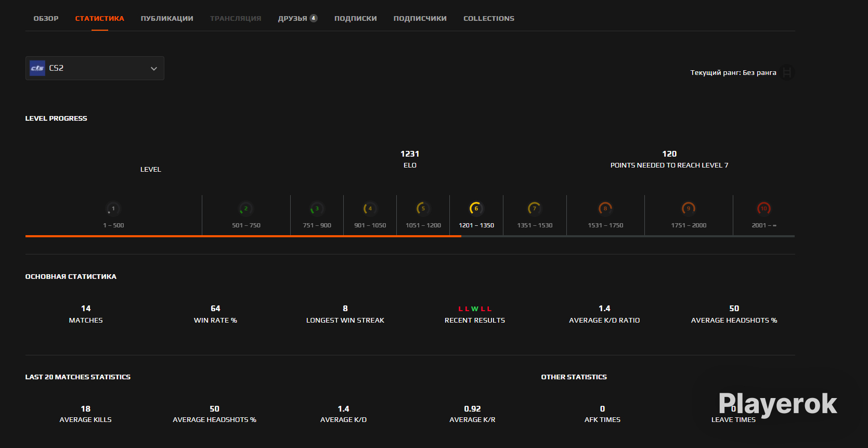
Task: Click the level 1 badge icon
Action: (x=113, y=209)
